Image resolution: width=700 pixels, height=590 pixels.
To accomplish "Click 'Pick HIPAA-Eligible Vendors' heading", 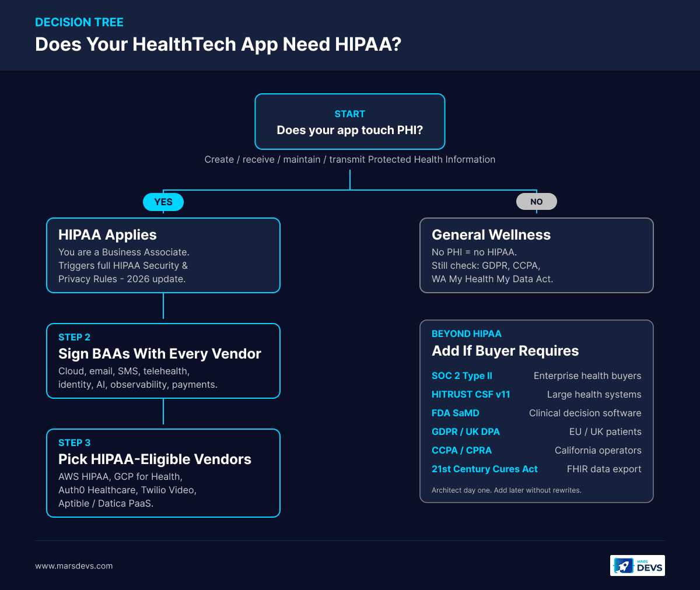I will point(155,459).
